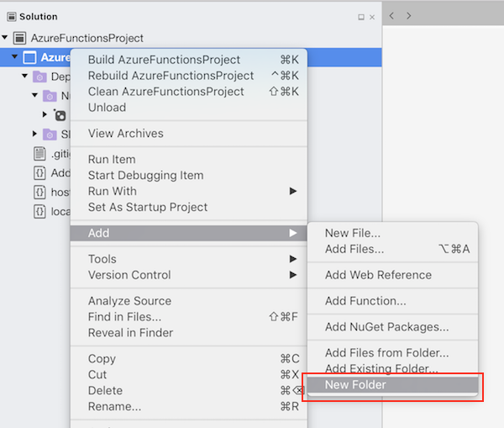
Task: Collapse the Dependencies folder tree node
Action: tap(24, 77)
